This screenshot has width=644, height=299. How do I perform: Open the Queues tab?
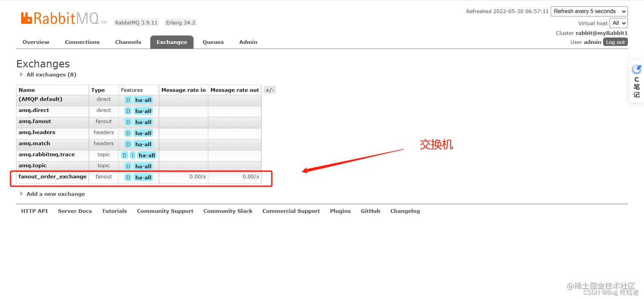click(x=213, y=42)
